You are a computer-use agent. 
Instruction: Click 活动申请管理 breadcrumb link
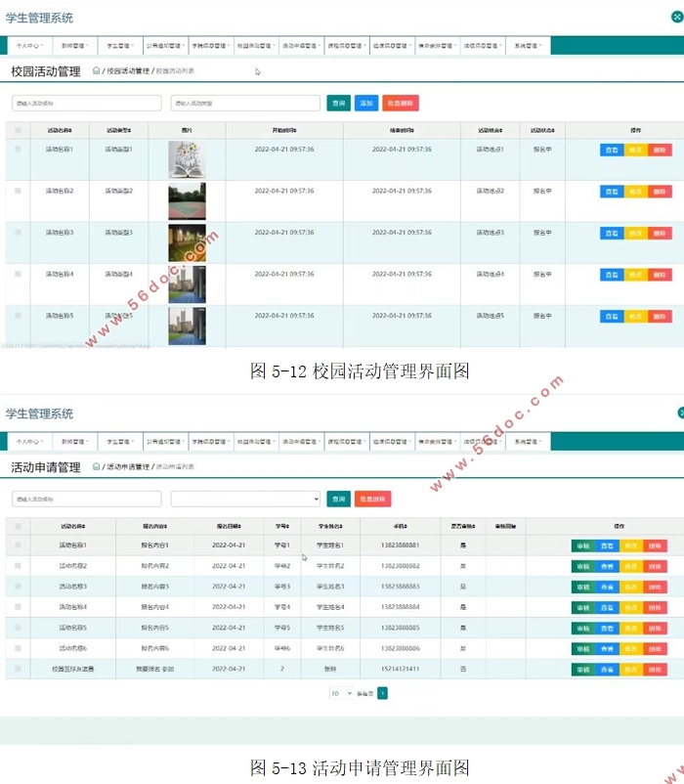coord(128,467)
